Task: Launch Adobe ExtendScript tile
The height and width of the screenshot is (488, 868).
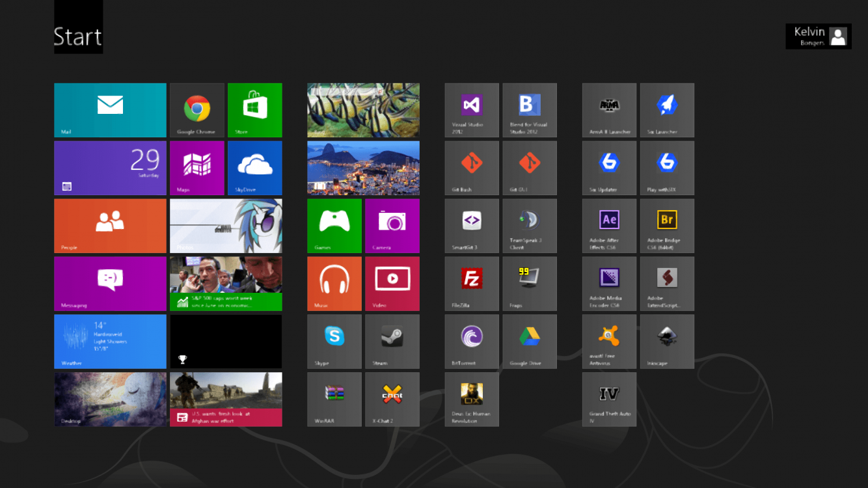Action: pos(667,284)
